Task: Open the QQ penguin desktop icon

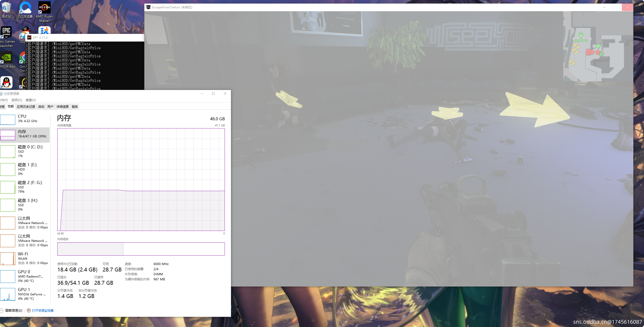Action: tap(6, 82)
